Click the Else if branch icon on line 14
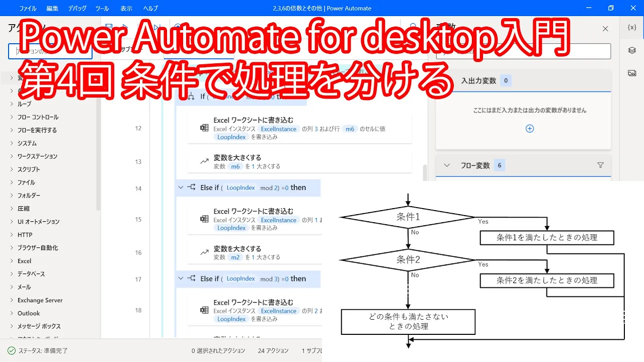Screen dimensions: 644x362 tap(191, 188)
